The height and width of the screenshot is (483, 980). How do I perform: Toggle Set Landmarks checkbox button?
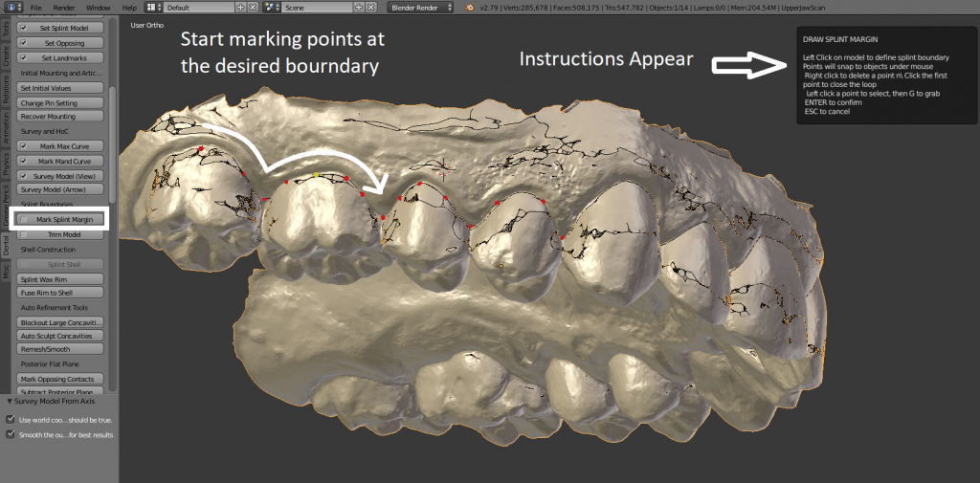pos(60,58)
